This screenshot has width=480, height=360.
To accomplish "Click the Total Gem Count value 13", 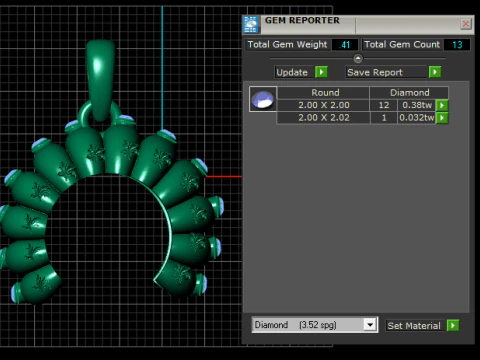I will (457, 45).
